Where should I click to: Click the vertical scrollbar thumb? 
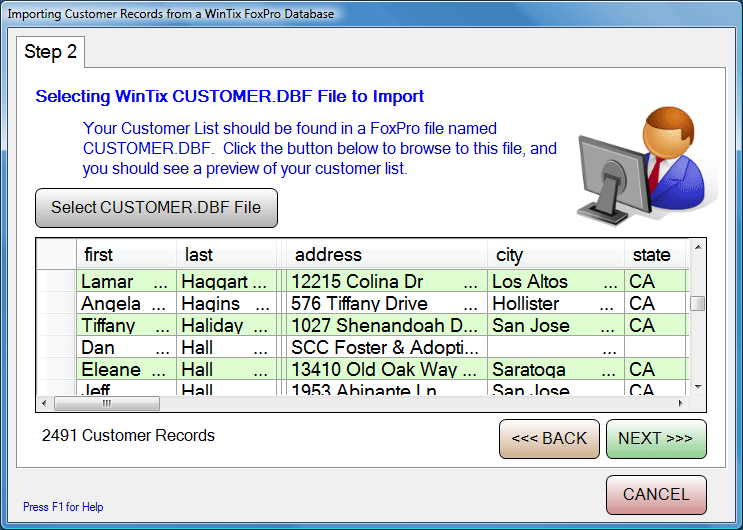click(698, 304)
